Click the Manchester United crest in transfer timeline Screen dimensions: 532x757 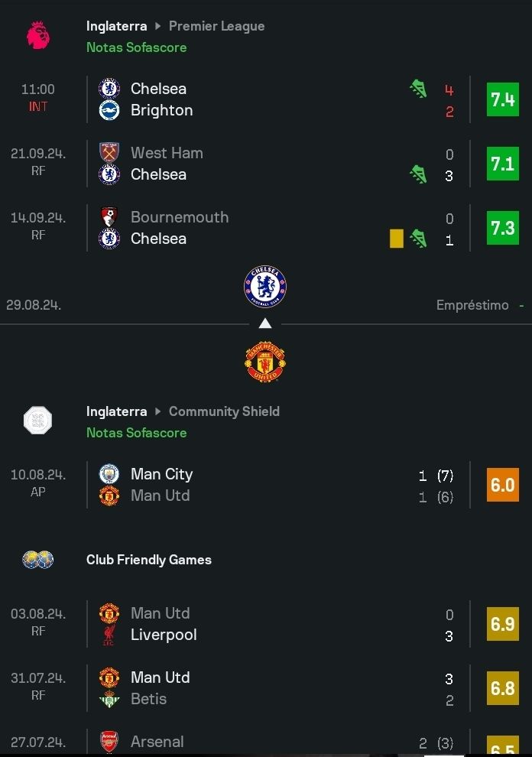pyautogui.click(x=264, y=362)
